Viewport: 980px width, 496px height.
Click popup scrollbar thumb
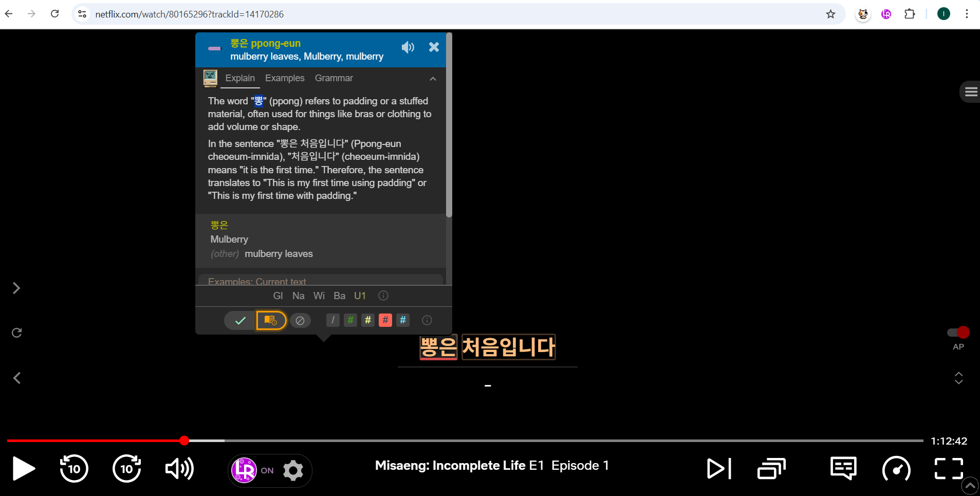pyautogui.click(x=449, y=125)
